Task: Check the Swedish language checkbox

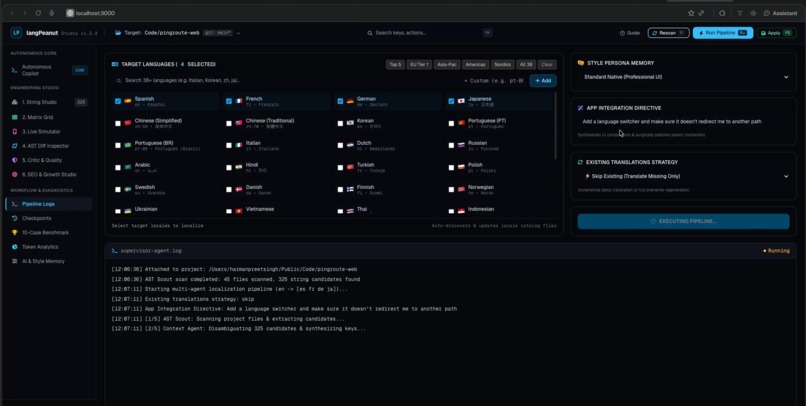Action: [x=118, y=190]
